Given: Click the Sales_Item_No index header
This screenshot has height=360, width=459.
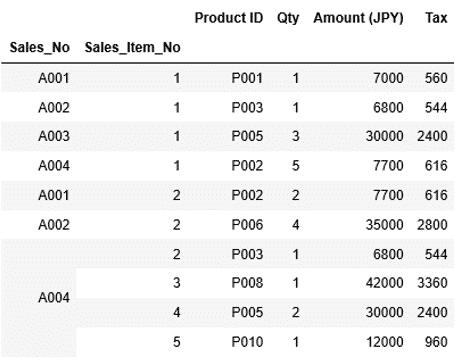Looking at the screenshot, I should point(132,47).
